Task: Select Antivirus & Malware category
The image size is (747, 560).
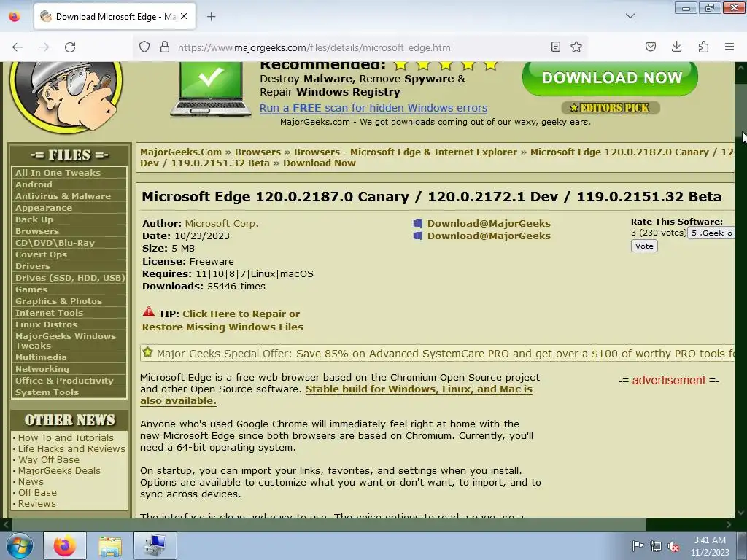Action: [63, 196]
